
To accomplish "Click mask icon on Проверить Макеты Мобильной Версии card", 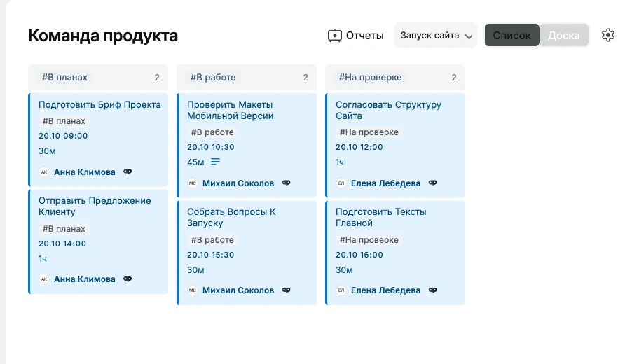I will [x=286, y=183].
